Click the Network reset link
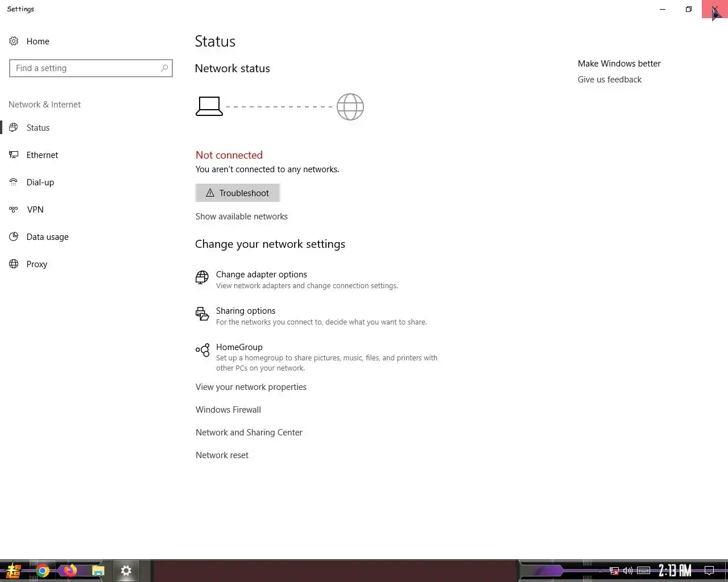728x582 pixels. [x=222, y=455]
